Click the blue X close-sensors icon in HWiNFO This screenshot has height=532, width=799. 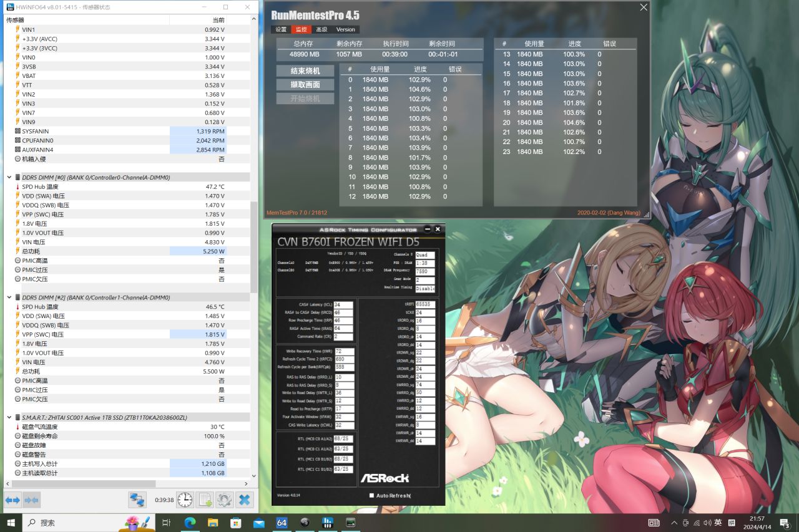(x=245, y=500)
